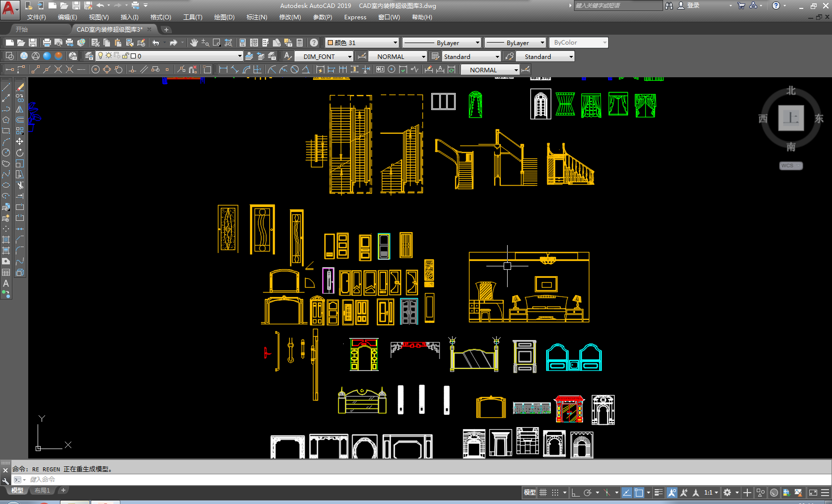The height and width of the screenshot is (504, 832).
Task: Switch to the 布局1 layout tab
Action: point(42,491)
